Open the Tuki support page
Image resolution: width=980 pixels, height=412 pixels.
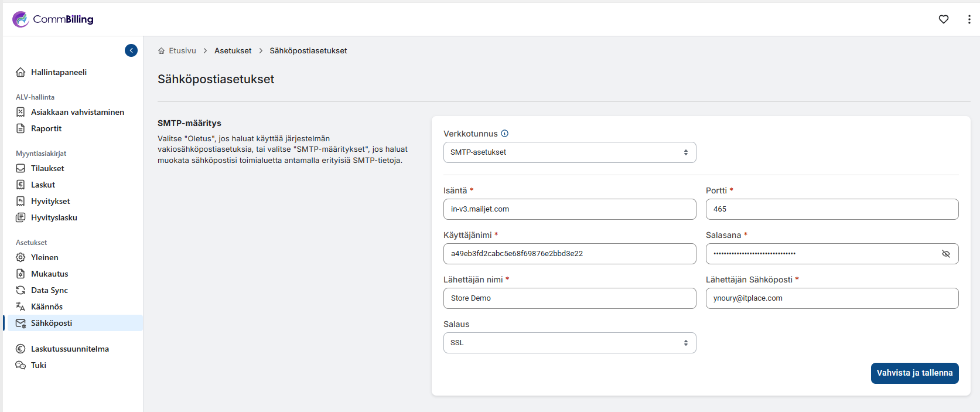click(39, 365)
